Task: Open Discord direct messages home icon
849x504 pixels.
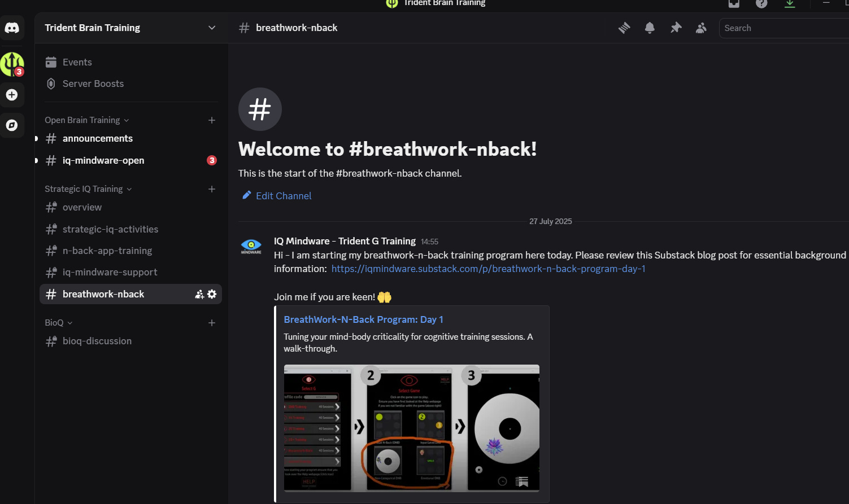Action: [12, 28]
